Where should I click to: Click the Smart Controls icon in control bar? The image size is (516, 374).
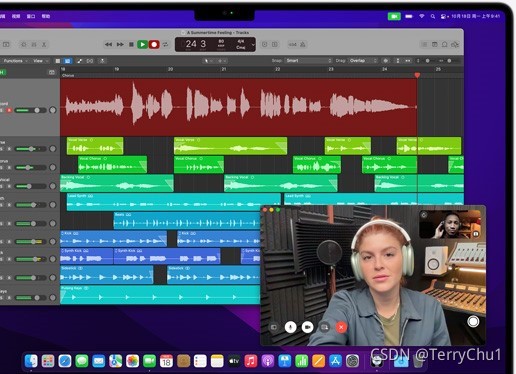(x=24, y=44)
